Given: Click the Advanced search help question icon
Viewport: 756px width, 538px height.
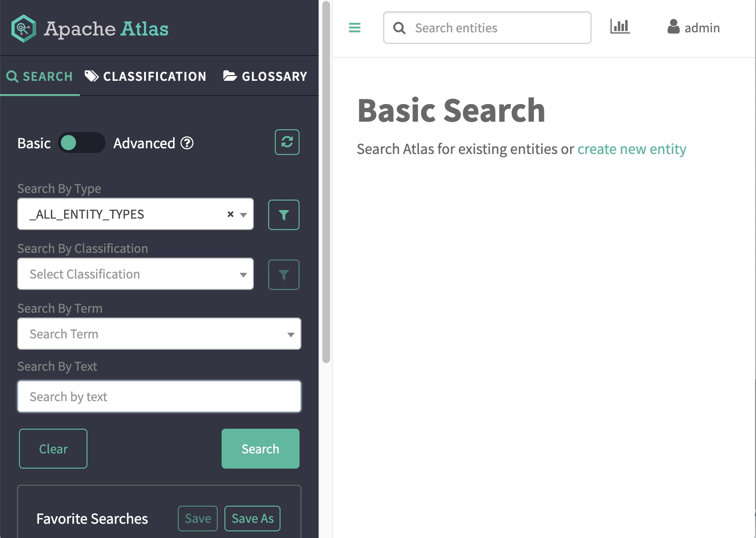Looking at the screenshot, I should point(187,143).
